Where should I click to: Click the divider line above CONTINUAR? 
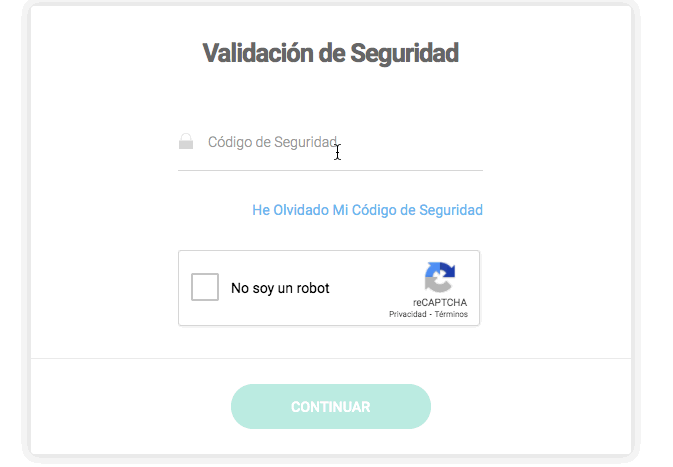330,358
